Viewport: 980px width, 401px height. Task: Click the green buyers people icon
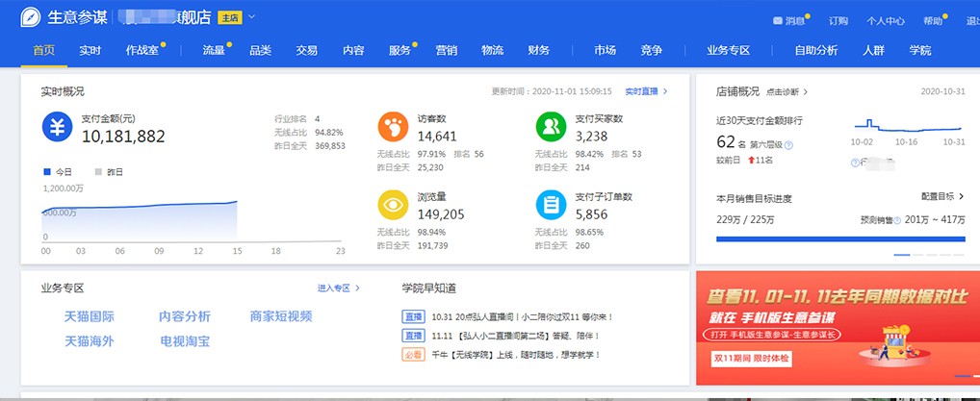[x=551, y=128]
